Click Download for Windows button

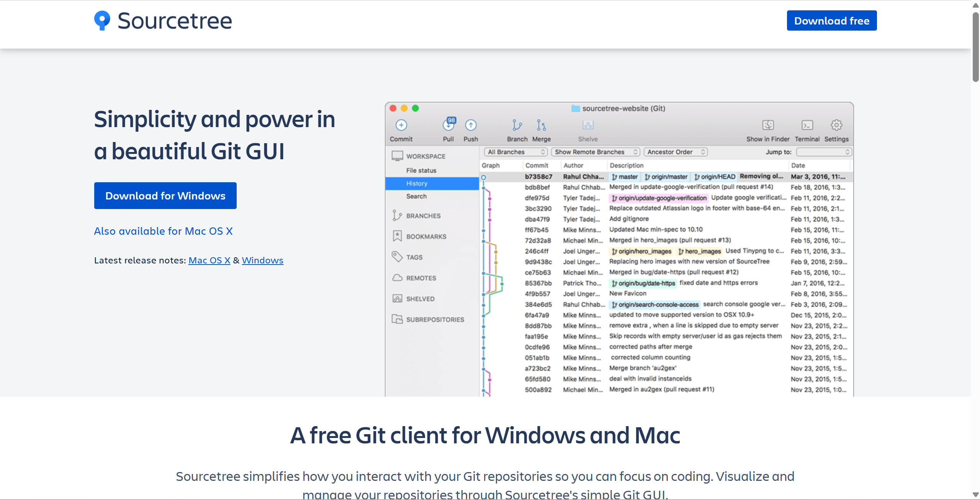[165, 196]
